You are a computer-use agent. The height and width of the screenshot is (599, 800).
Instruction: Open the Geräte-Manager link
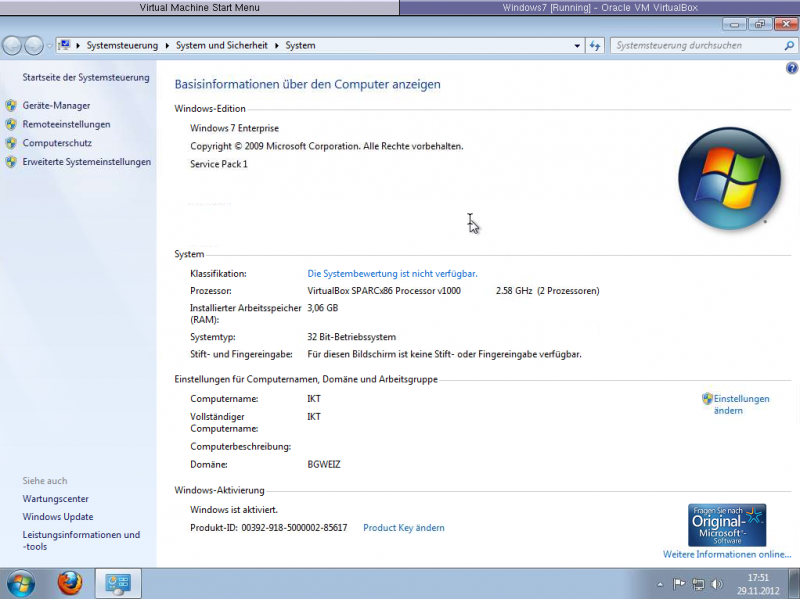coord(56,106)
